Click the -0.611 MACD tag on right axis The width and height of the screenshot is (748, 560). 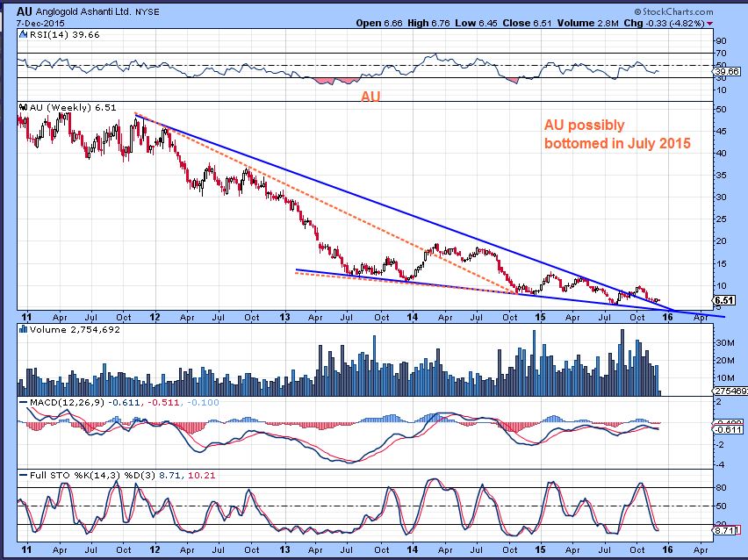coord(729,429)
